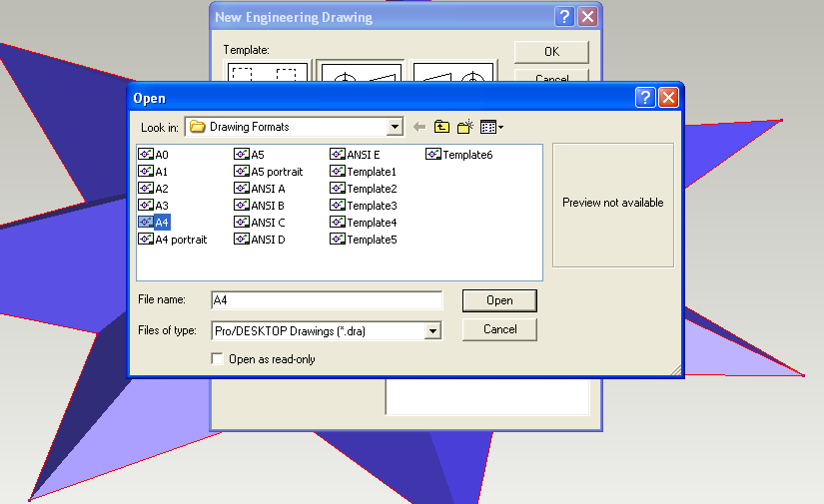The image size is (824, 504).
Task: Open the View menu icon
Action: [x=491, y=127]
